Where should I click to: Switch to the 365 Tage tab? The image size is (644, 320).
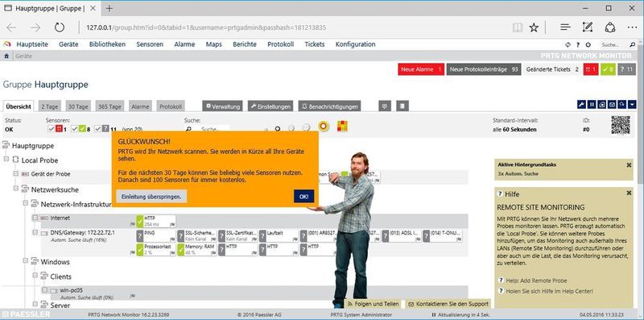click(109, 106)
